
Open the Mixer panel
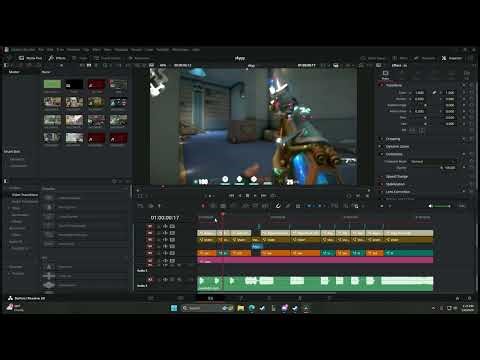[400, 58]
